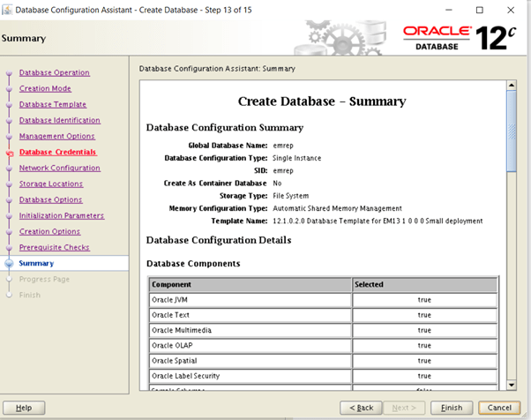This screenshot has height=420, width=531.
Task: Click the Database Operation step link
Action: [x=54, y=72]
